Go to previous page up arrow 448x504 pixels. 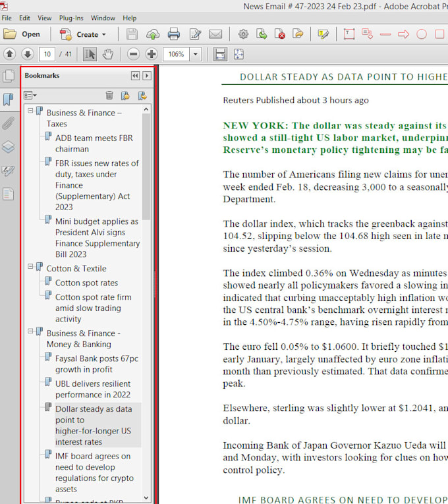pos(10,54)
